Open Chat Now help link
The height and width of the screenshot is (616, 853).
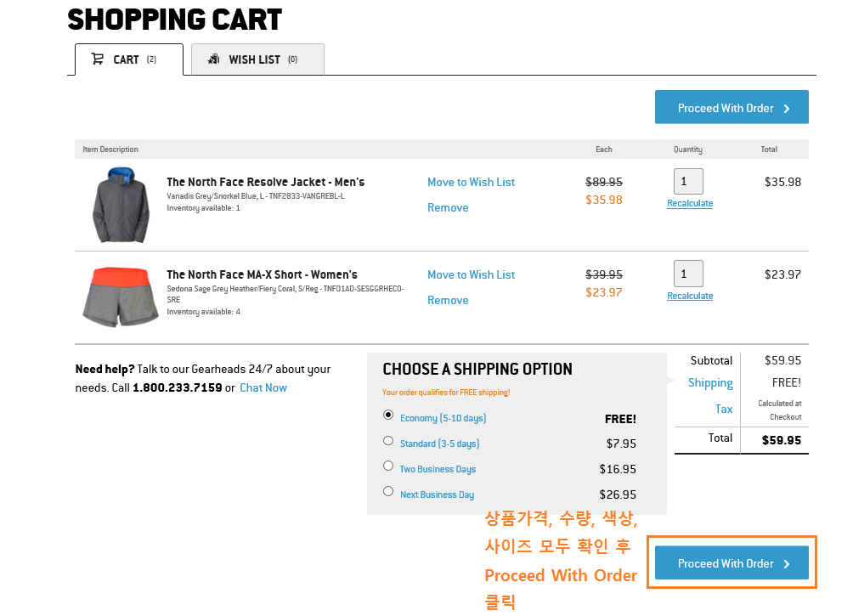(x=263, y=388)
